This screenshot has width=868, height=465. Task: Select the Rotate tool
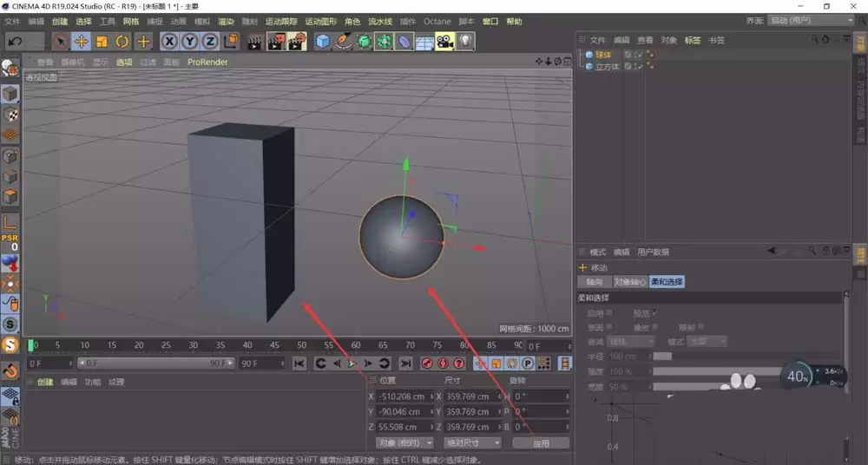pos(122,41)
